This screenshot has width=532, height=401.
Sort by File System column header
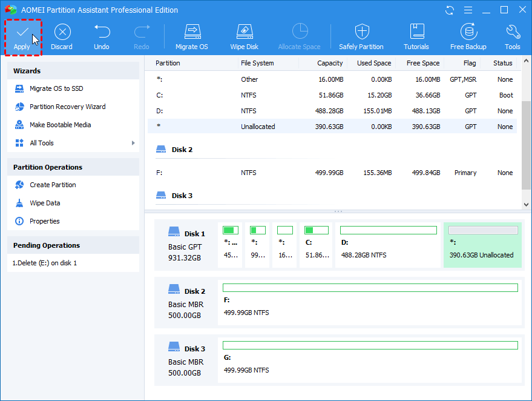[257, 63]
